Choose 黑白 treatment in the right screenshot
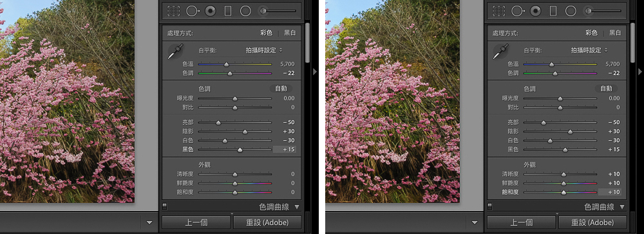 coord(615,33)
